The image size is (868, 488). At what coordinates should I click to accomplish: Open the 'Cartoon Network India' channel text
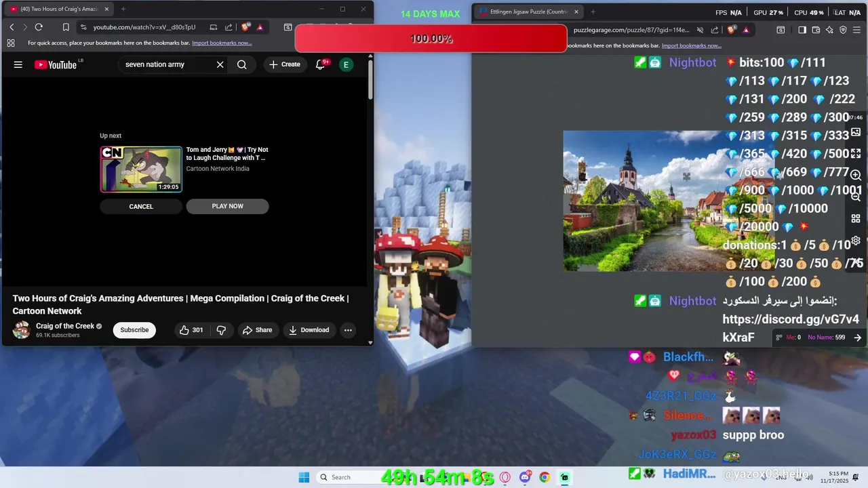click(218, 169)
